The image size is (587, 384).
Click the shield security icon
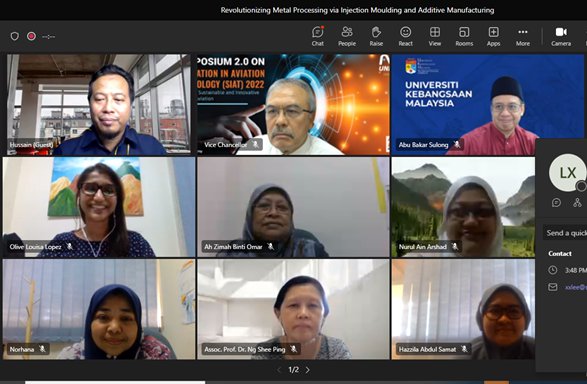pos(15,36)
